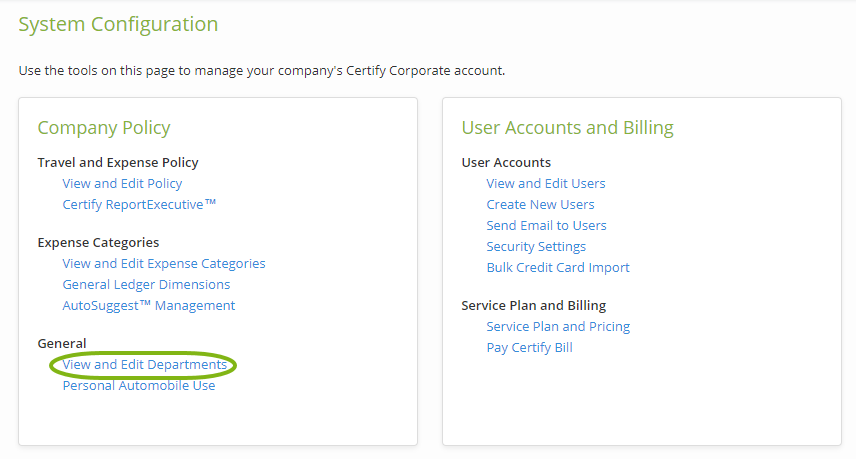Open Personal Automobile Use settings
Viewport: 856px width, 459px height.
coord(139,385)
